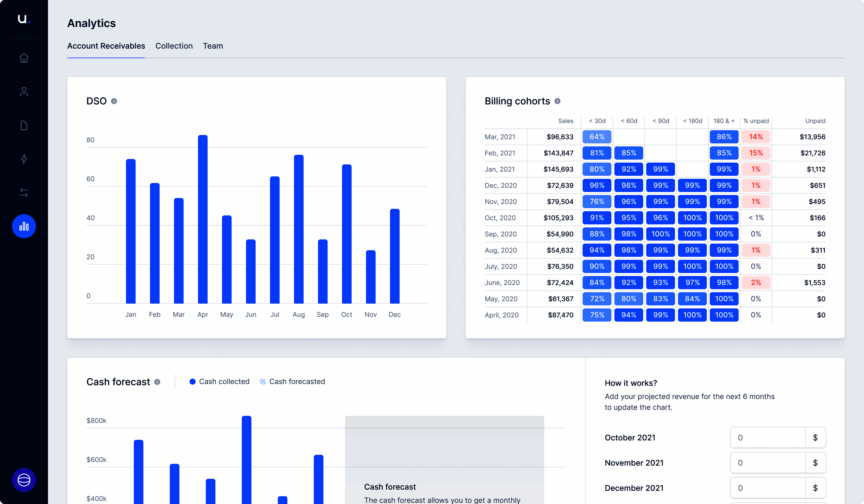864x504 pixels.
Task: Click the Billing cohorts info icon
Action: pyautogui.click(x=557, y=101)
